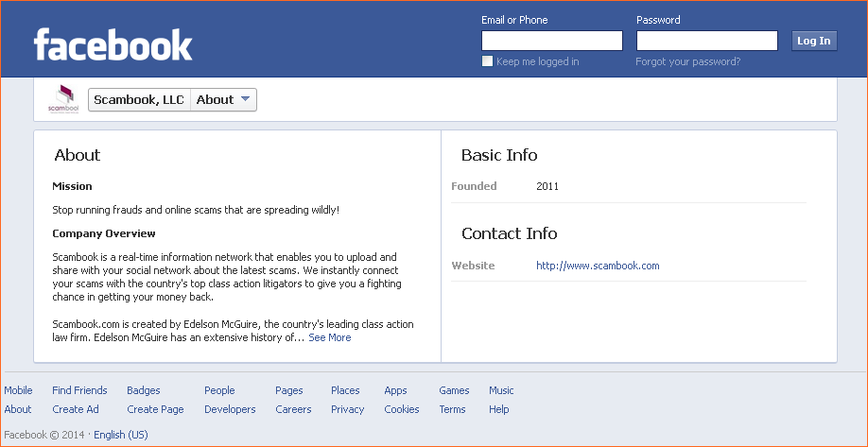Open the About footer link
This screenshot has width=868, height=447.
click(18, 409)
